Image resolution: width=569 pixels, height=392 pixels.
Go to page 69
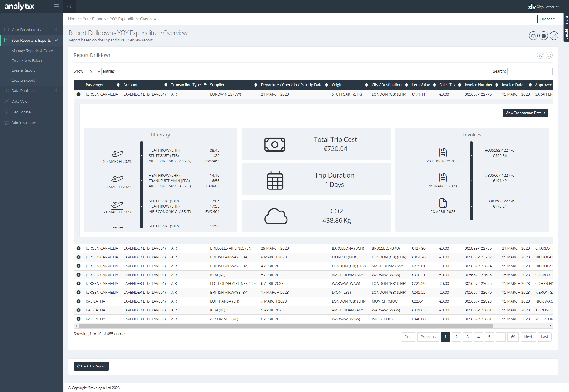[x=513, y=337]
